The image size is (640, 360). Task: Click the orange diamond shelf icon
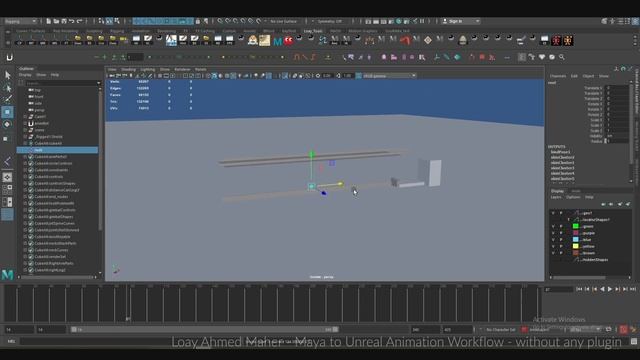click(x=428, y=40)
